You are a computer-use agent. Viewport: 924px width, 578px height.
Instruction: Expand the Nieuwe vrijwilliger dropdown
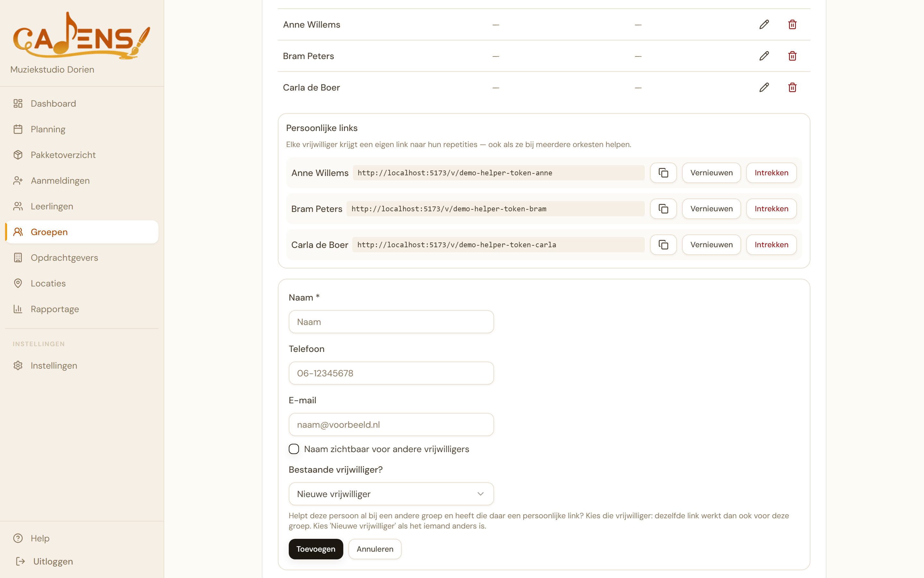[x=391, y=494]
